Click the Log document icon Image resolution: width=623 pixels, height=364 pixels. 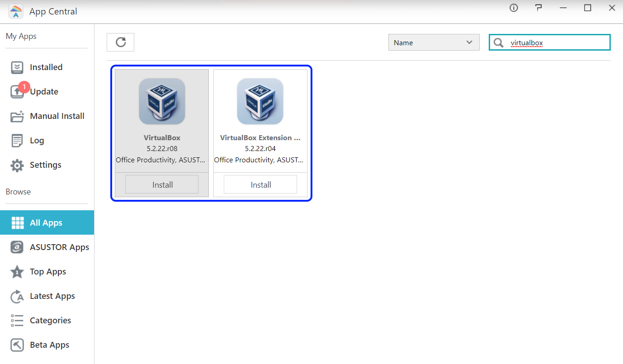(17, 141)
